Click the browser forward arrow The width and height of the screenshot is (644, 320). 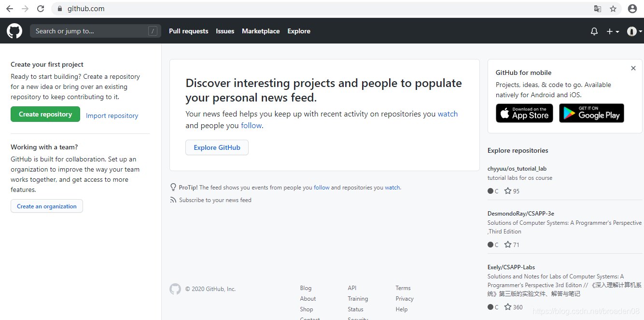point(25,9)
